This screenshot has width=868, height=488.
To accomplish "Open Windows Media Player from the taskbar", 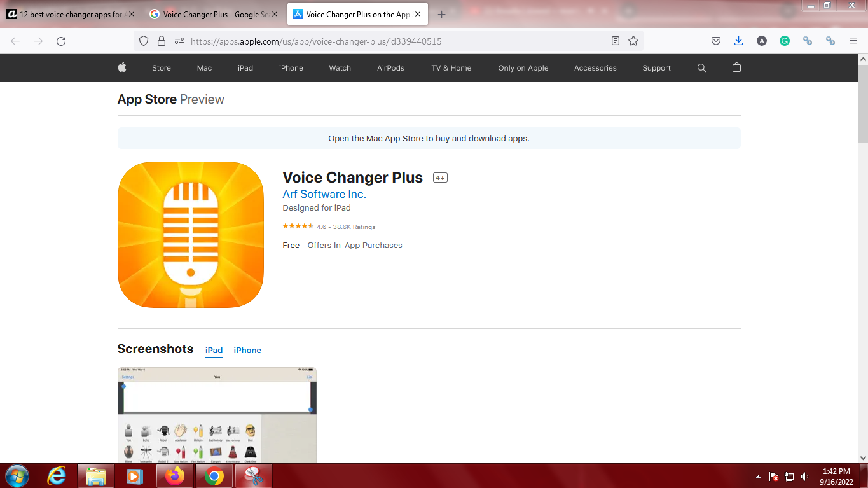I will point(134,476).
